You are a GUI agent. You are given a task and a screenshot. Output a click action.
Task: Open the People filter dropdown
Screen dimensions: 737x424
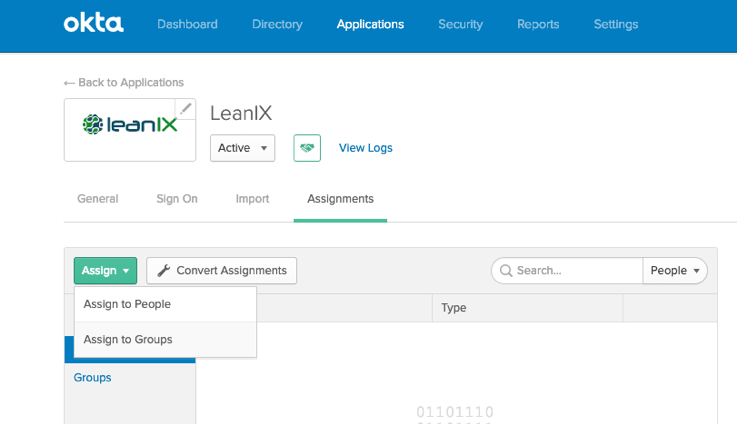click(x=675, y=270)
